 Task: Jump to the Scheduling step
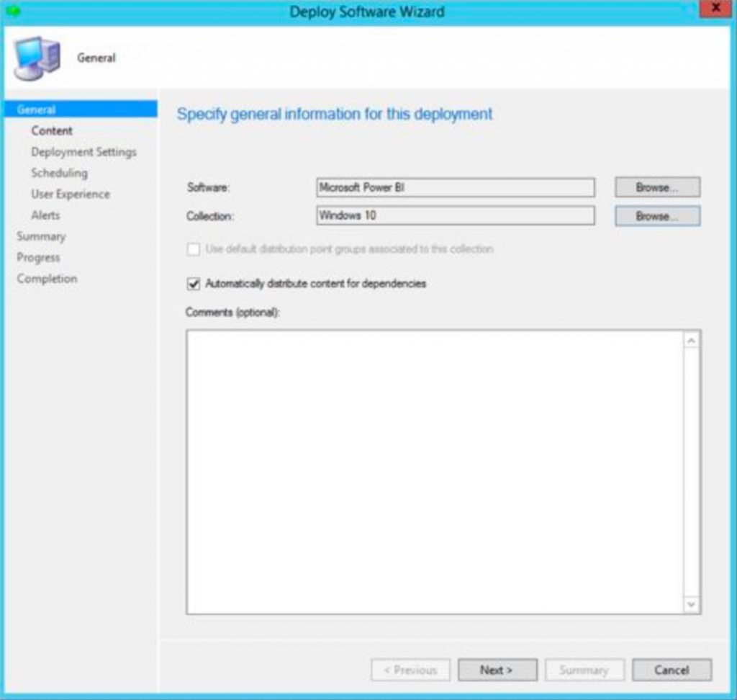click(59, 173)
